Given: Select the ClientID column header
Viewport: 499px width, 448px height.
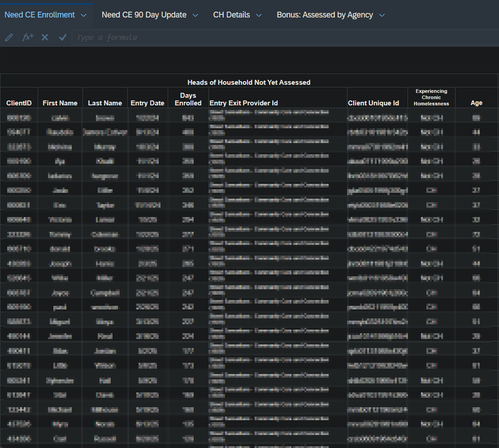Looking at the screenshot, I should coord(19,103).
